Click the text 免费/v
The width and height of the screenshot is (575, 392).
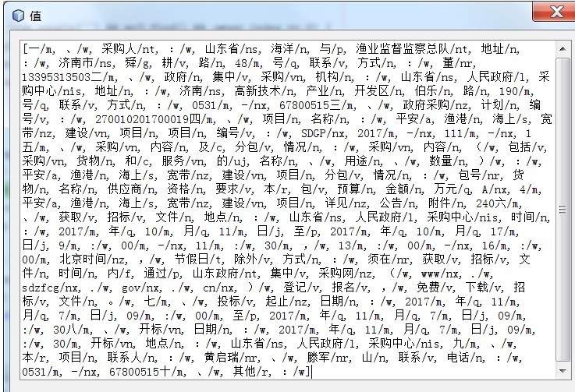(x=435, y=288)
